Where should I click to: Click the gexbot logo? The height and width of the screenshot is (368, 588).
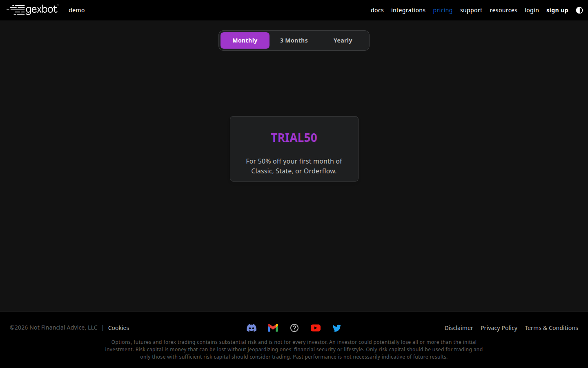tap(33, 9)
